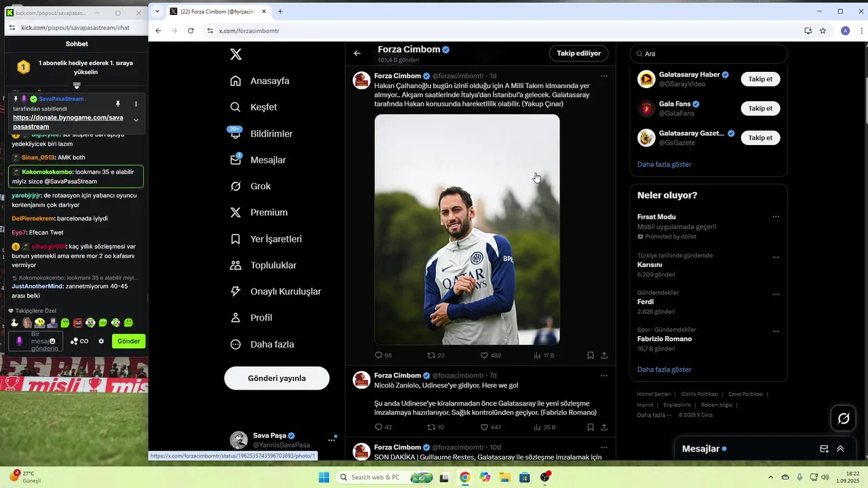Screen dimensions: 868x488
Task: Follow Gala Fans with Takip et
Action: (760, 108)
